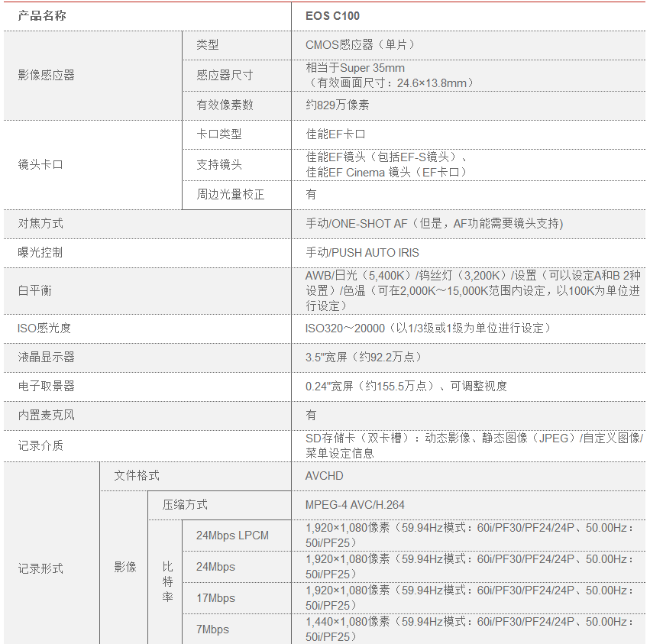Click the 内置麦克风 row label
Screen dimensions: 650x644
coord(46,416)
